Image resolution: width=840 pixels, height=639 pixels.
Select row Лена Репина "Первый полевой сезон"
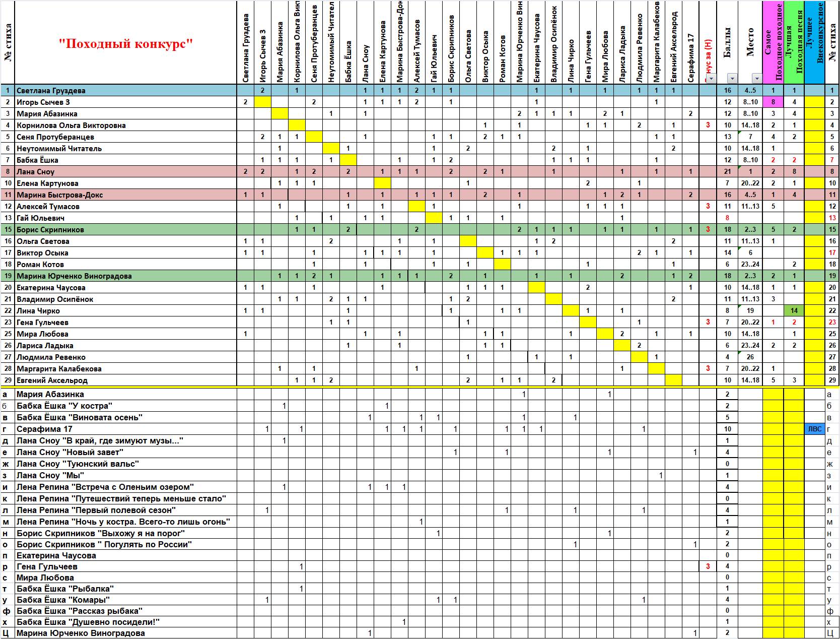pyautogui.click(x=96, y=510)
